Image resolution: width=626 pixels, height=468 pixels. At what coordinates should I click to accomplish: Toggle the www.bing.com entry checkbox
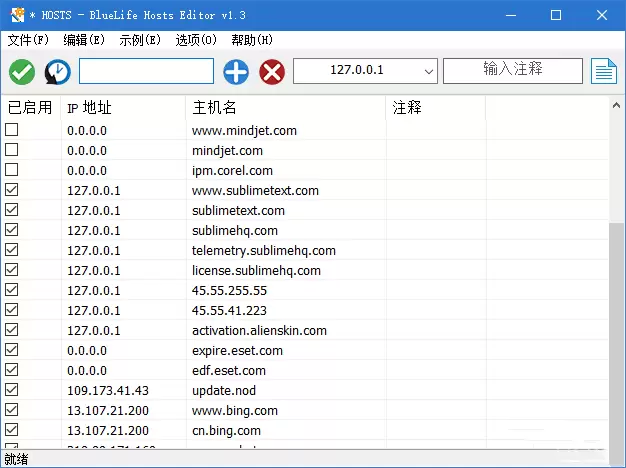pos(12,410)
